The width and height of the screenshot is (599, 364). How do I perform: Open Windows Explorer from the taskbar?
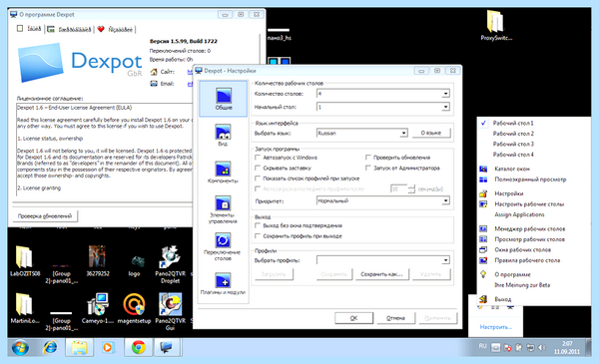point(80,348)
